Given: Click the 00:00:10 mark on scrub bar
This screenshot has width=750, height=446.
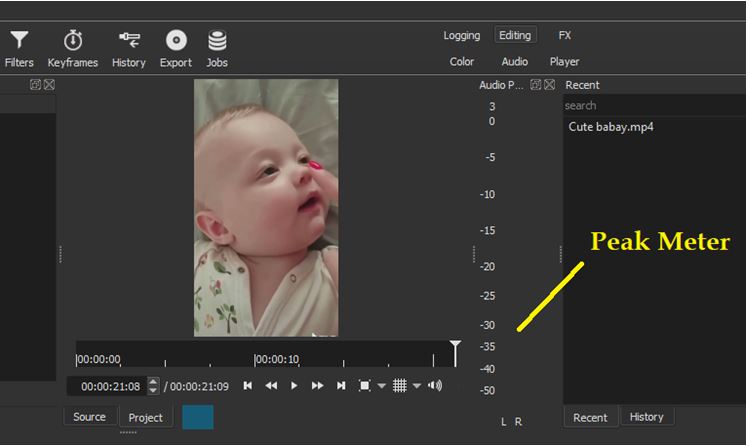Looking at the screenshot, I should (x=277, y=359).
